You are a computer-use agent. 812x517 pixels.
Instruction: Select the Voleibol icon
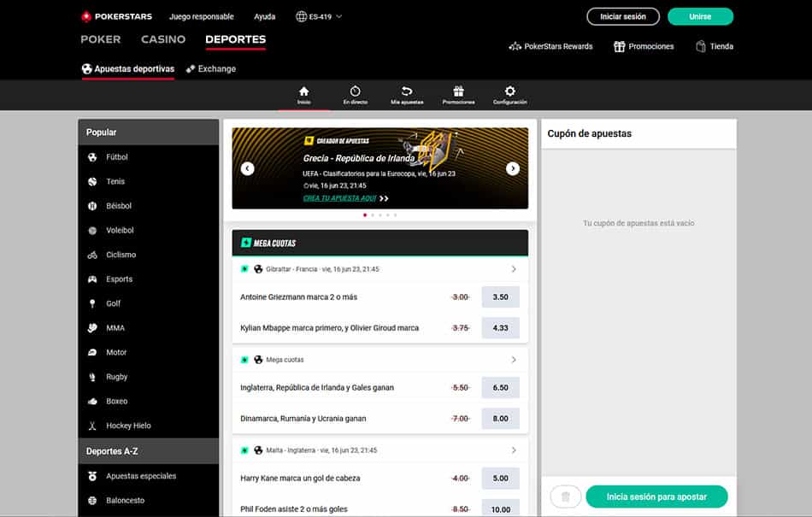[92, 230]
